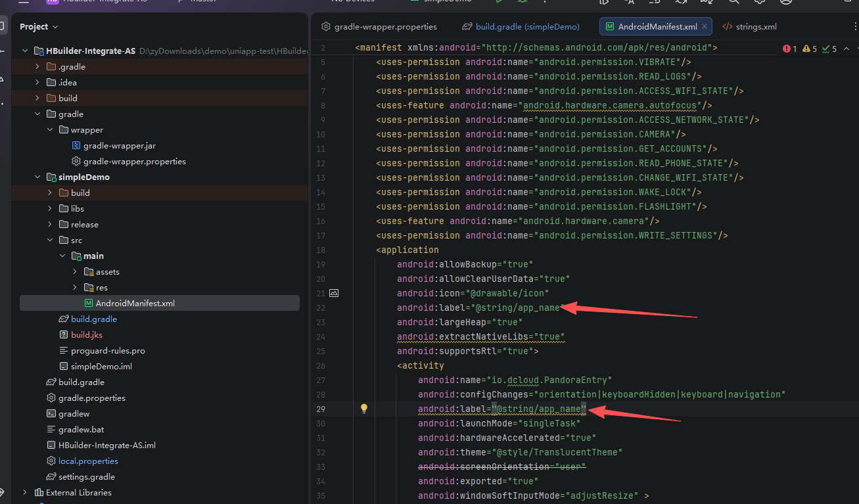The width and height of the screenshot is (859, 504).
Task: Collapse the HBuilder-Integrate-AS root node
Action: click(x=25, y=51)
